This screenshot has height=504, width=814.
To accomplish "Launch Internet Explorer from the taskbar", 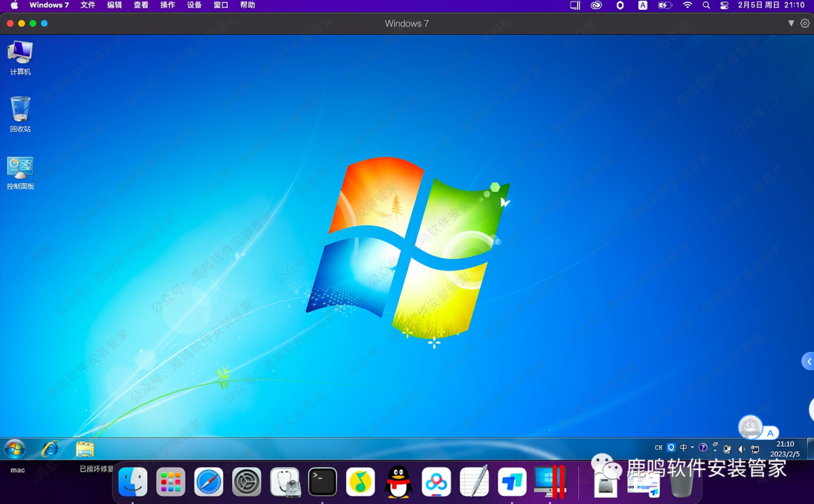I will click(x=50, y=449).
